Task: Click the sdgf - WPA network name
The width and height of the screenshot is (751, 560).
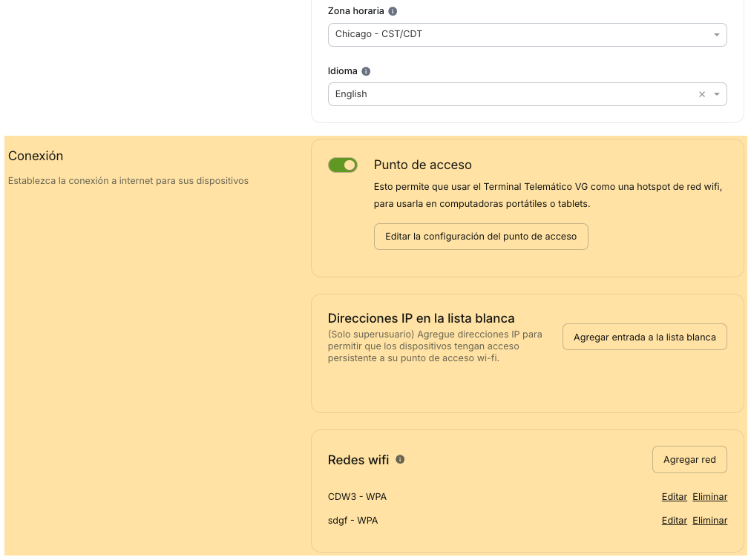Action: [352, 521]
